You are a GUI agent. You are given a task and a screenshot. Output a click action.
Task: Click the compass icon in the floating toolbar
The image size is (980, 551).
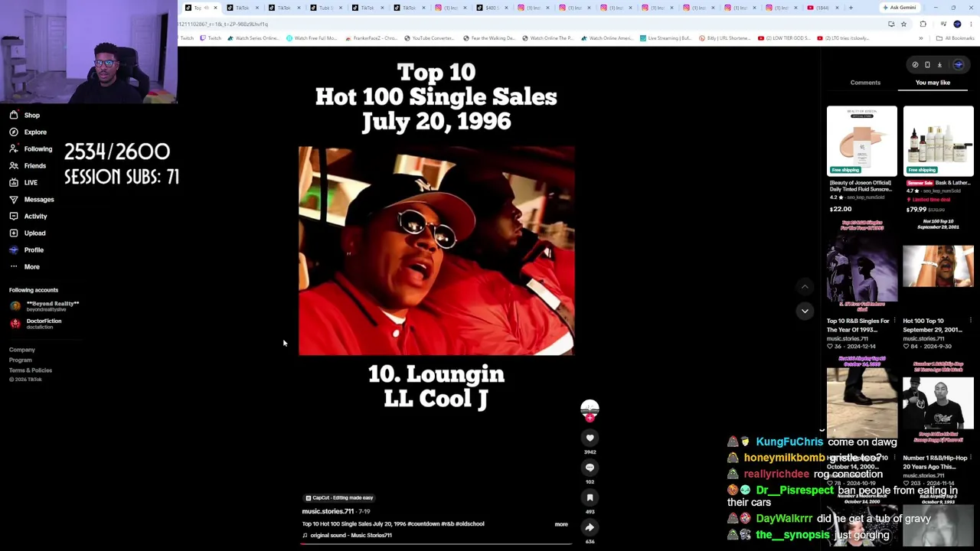pyautogui.click(x=915, y=65)
